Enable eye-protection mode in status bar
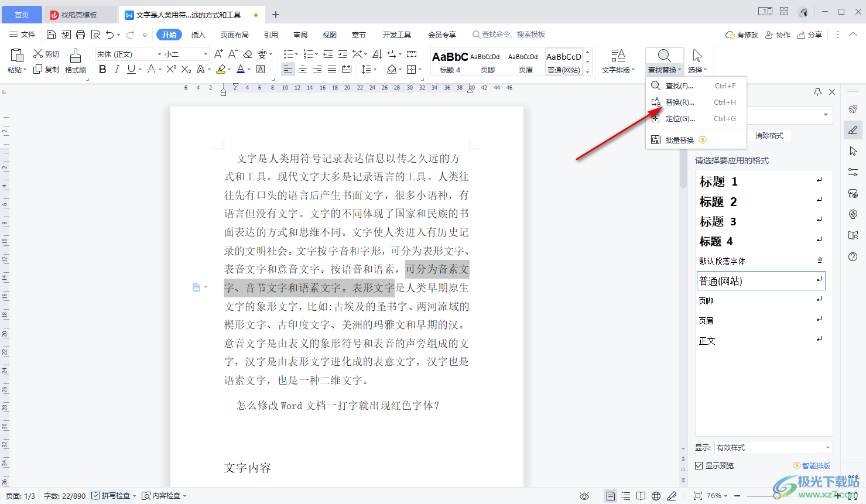866x504 pixels. click(x=584, y=496)
